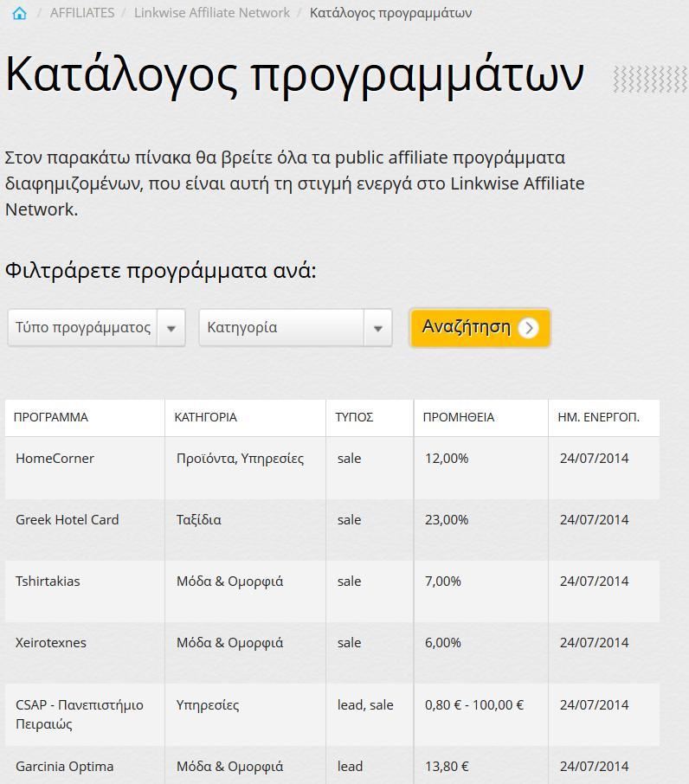Image resolution: width=689 pixels, height=784 pixels.
Task: Click sale type in Tshirtakias row
Action: point(349,582)
